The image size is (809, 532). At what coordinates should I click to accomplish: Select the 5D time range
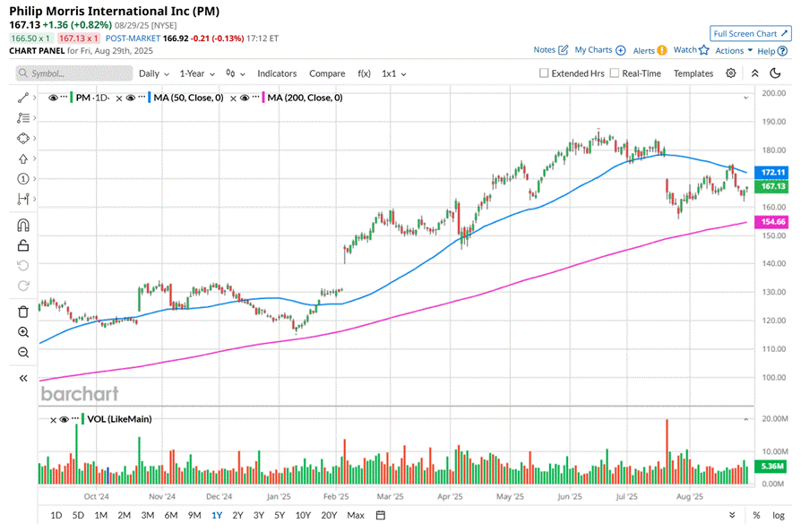click(78, 515)
